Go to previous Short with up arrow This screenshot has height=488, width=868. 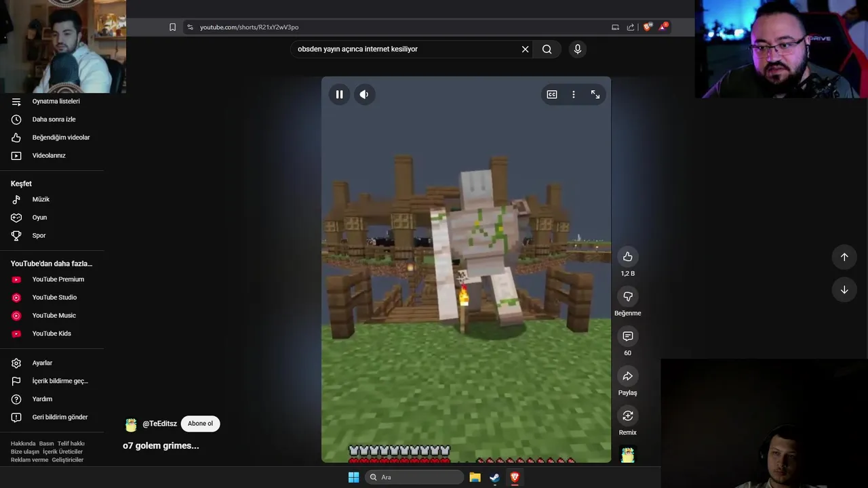[x=844, y=257]
